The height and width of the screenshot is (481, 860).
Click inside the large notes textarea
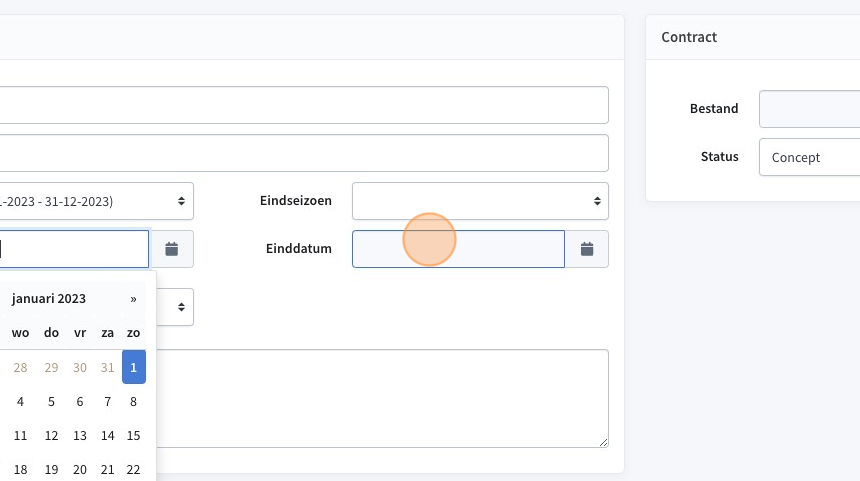[382, 398]
